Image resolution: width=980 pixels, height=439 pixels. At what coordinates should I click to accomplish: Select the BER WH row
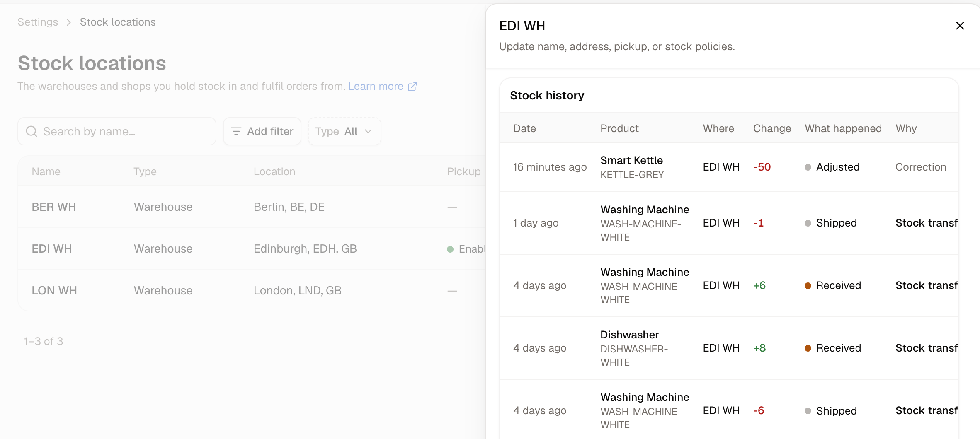tap(252, 207)
